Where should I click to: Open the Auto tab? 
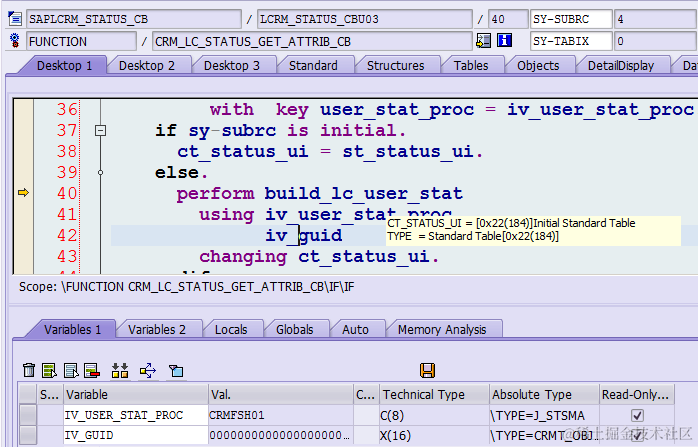[356, 330]
